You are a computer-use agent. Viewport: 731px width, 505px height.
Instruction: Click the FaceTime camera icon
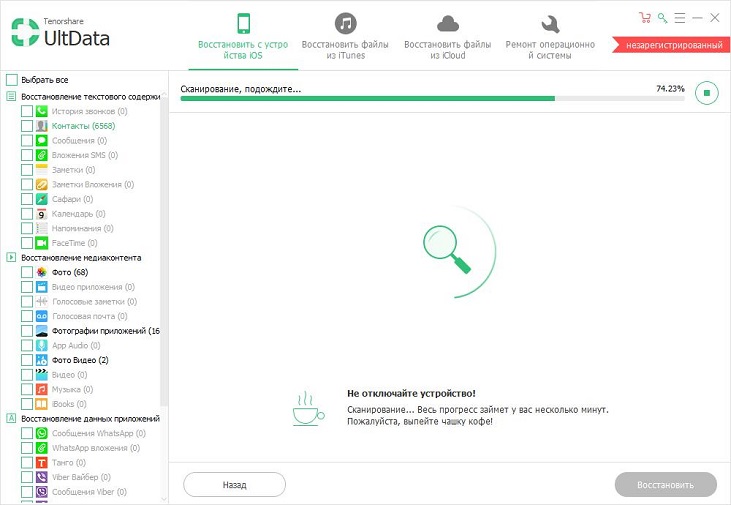click(x=41, y=243)
